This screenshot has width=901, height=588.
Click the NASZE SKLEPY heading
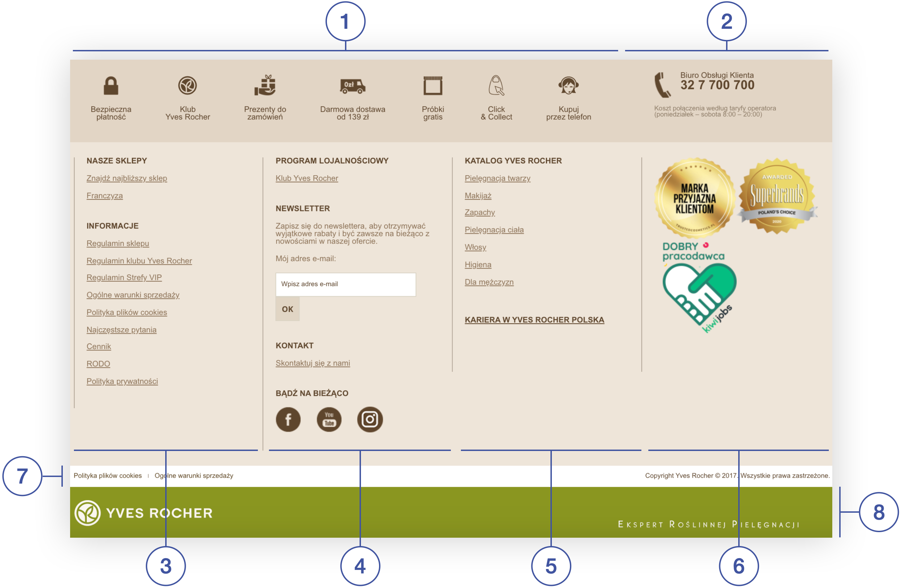tap(117, 161)
